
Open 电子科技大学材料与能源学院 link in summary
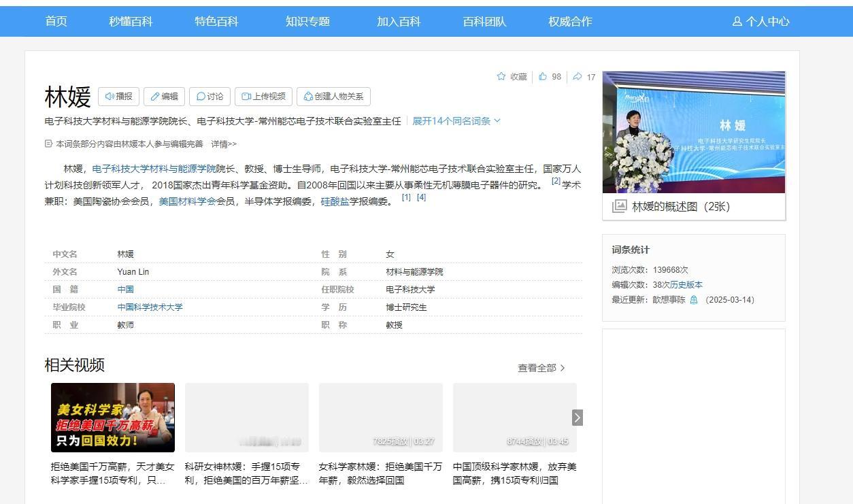tap(154, 169)
